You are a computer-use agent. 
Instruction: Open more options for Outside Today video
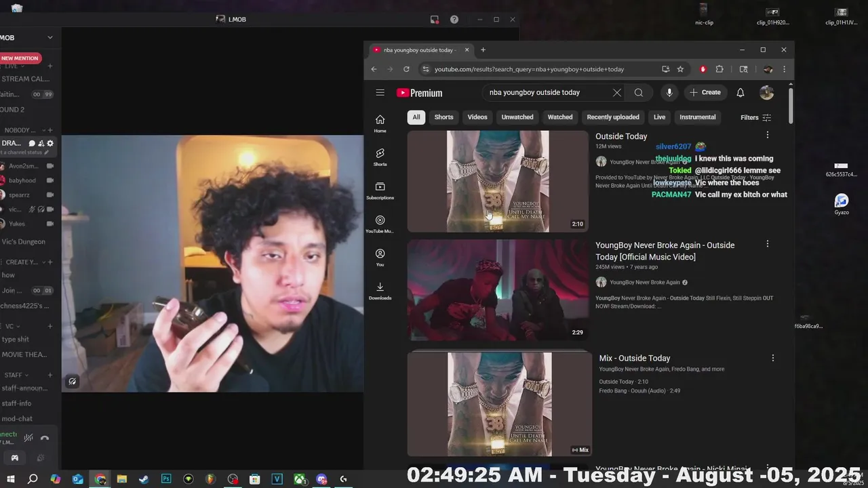point(768,135)
